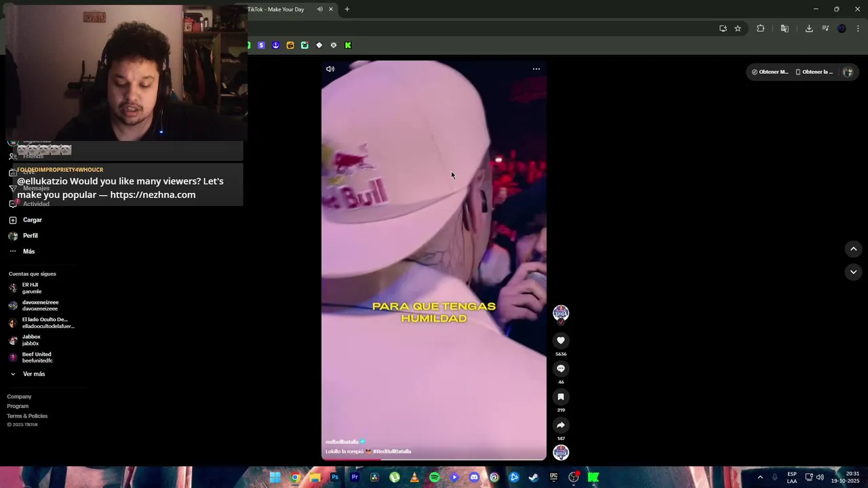
Task: Open File Explorer from taskbar
Action: tap(315, 477)
